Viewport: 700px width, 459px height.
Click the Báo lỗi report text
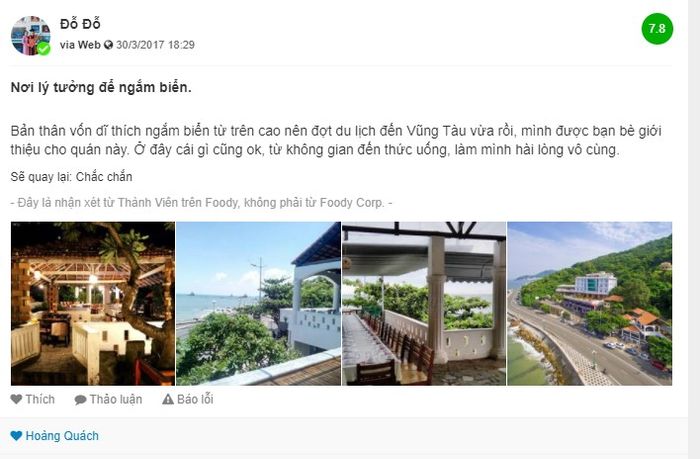click(195, 399)
